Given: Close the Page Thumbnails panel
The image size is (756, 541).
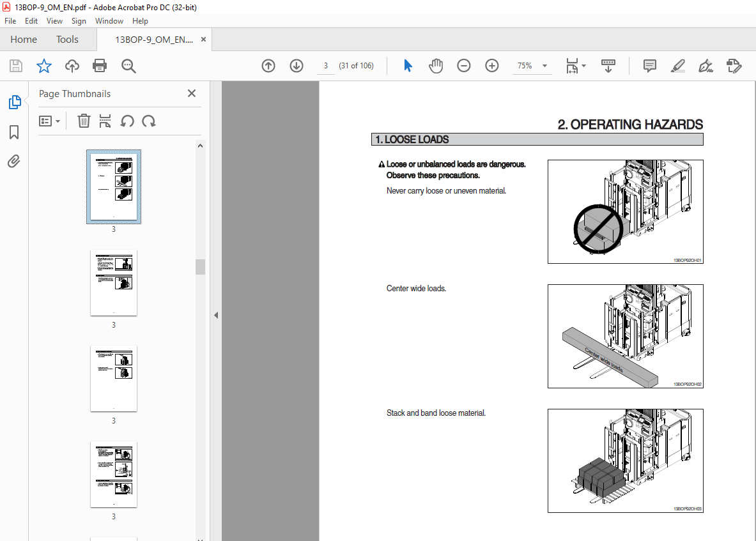Looking at the screenshot, I should pyautogui.click(x=192, y=93).
